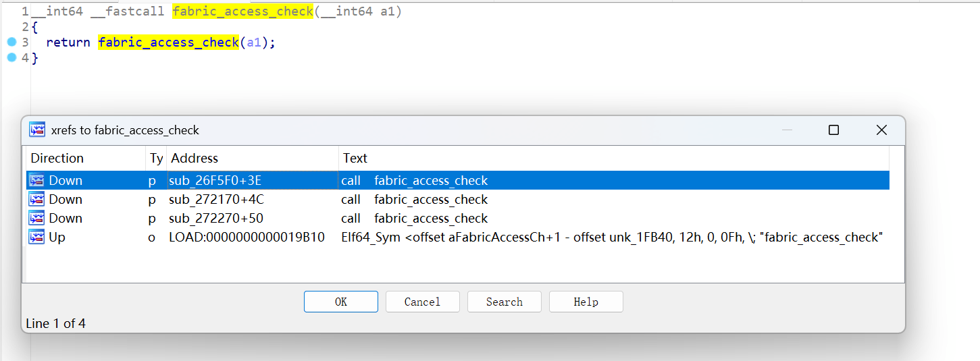Open the Search button in xrefs dialog
Image resolution: width=980 pixels, height=361 pixels.
coord(505,302)
